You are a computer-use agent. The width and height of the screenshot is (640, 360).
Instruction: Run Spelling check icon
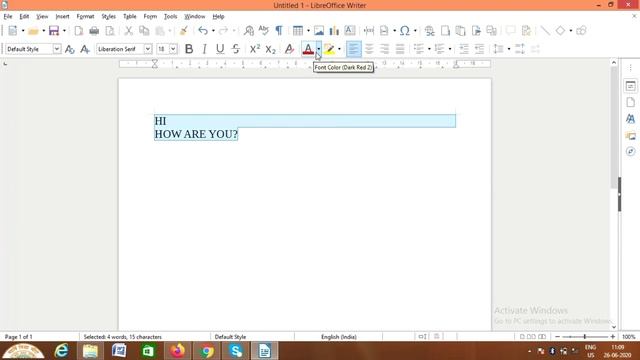coord(264,30)
